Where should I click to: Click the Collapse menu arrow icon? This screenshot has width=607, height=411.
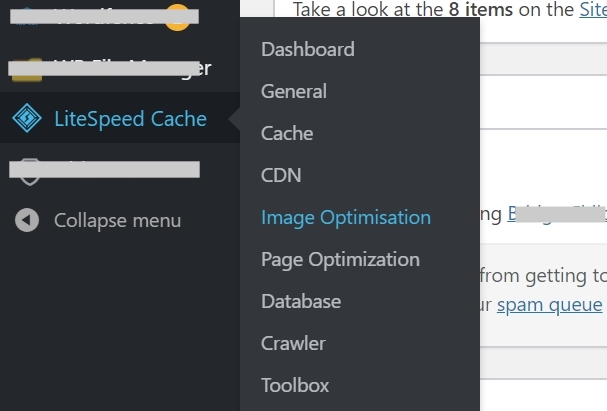point(27,220)
